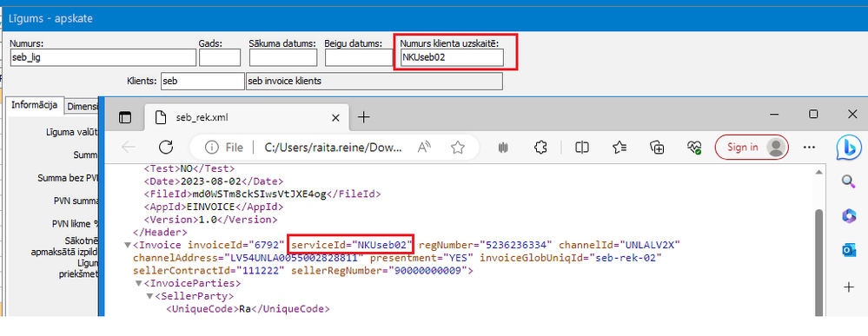Click scrollbar up arrow in browser
Screen dimensions: 868x336
coord(820,173)
